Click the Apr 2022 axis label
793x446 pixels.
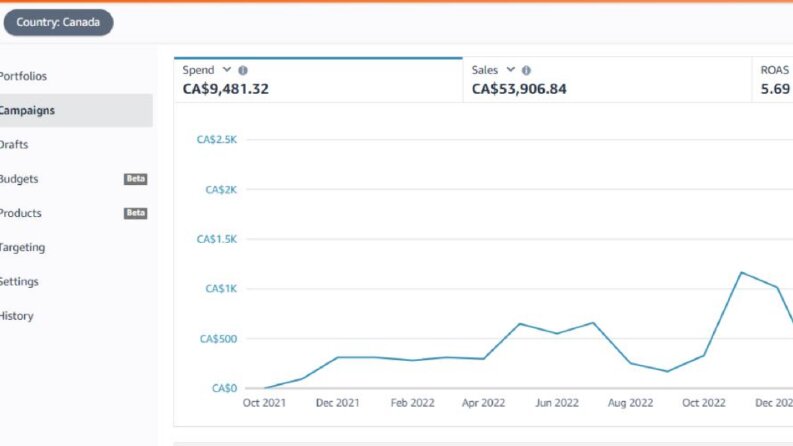coord(483,403)
